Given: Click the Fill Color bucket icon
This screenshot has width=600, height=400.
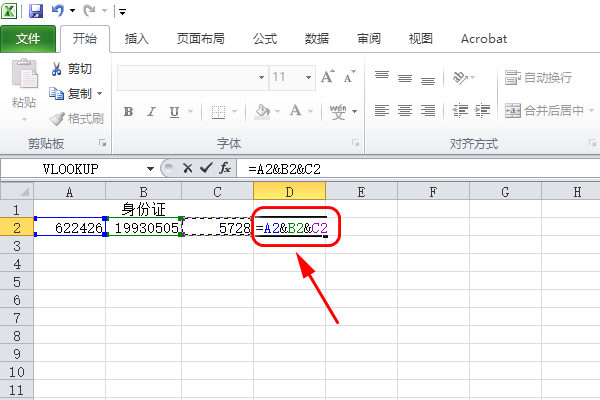Looking at the screenshot, I should click(262, 112).
